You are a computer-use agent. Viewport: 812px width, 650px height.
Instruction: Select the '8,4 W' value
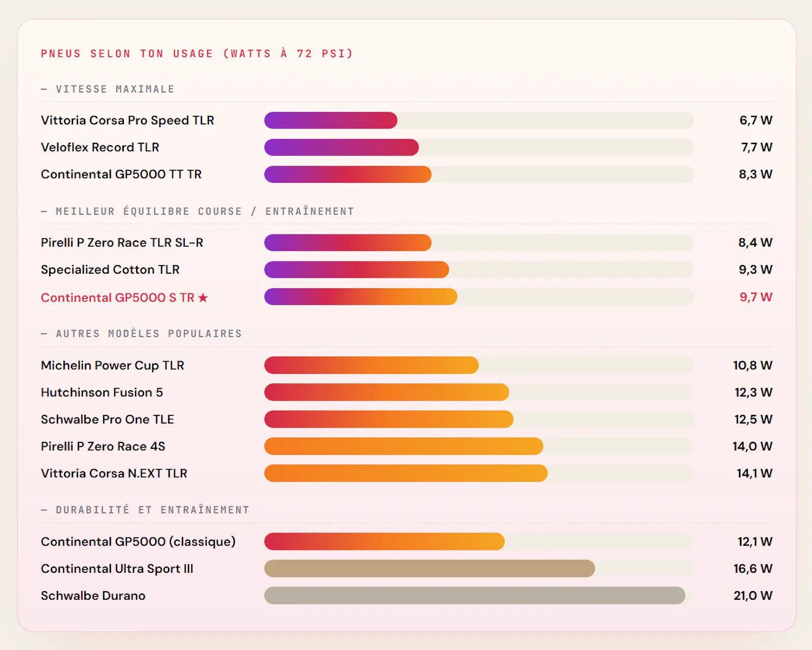(756, 243)
